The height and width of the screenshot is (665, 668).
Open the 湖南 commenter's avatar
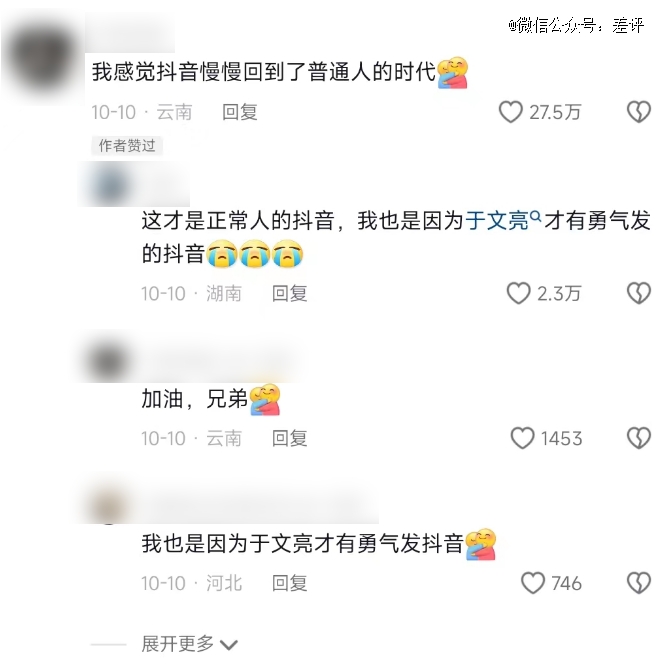coord(109,186)
